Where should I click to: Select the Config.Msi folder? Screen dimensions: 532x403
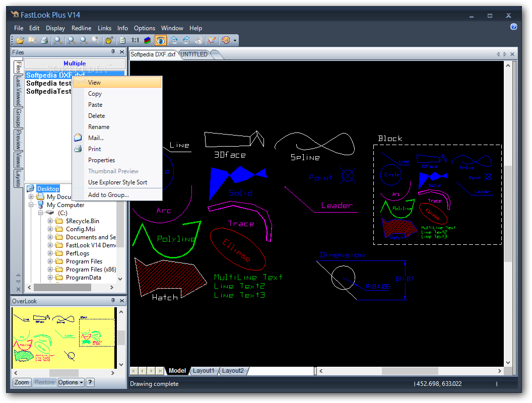81,229
